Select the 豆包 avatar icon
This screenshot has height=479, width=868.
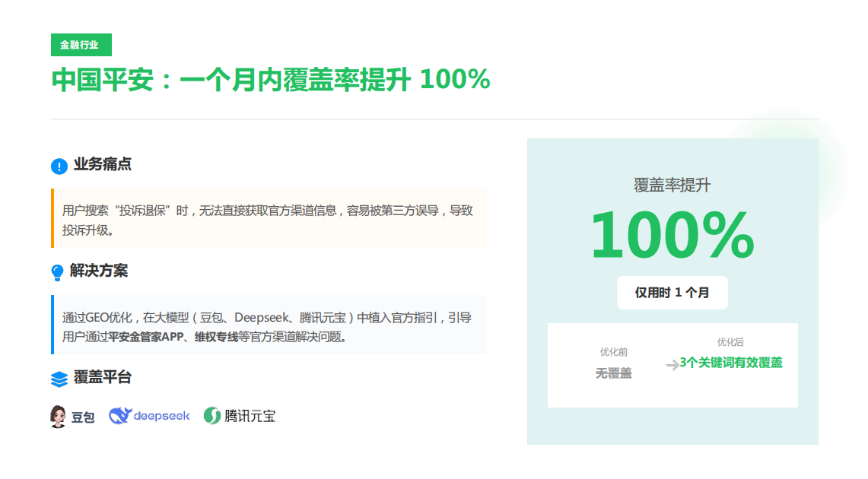[x=59, y=416]
